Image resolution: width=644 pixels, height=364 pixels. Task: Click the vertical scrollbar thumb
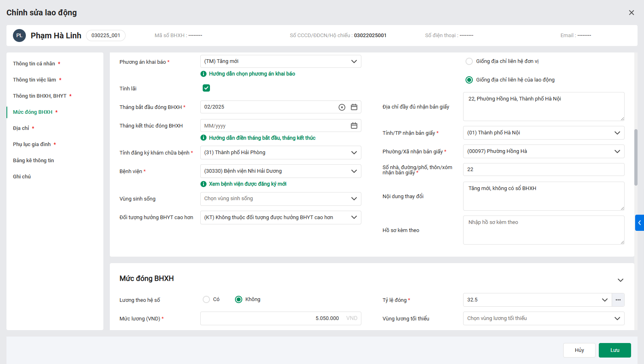(x=636, y=157)
